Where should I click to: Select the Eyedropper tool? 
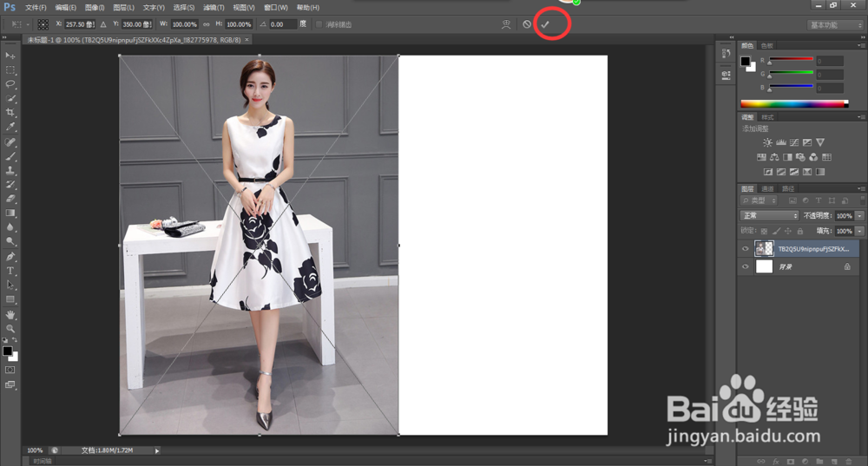(x=10, y=127)
